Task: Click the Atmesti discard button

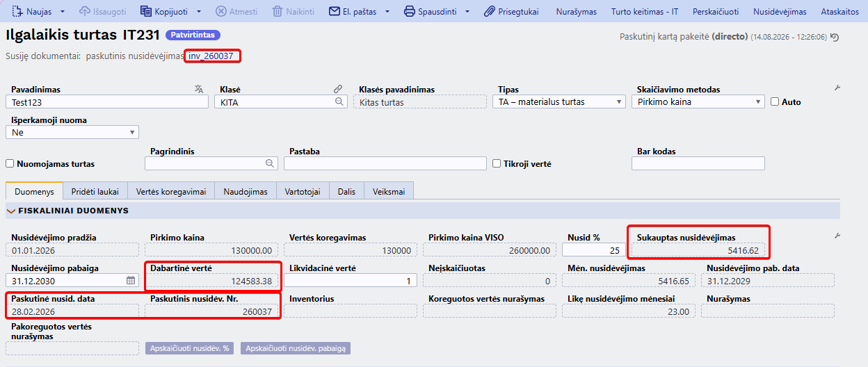Action: pyautogui.click(x=236, y=12)
